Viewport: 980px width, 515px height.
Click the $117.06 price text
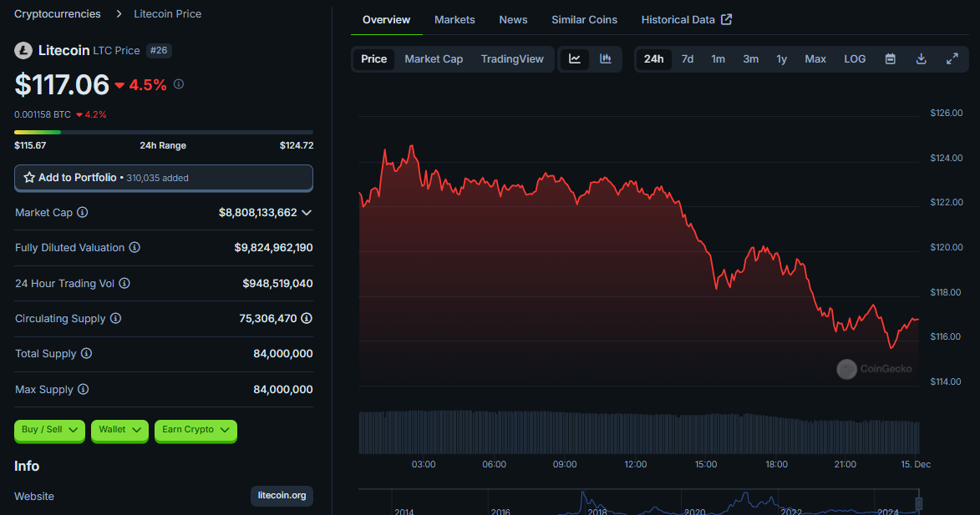[62, 84]
